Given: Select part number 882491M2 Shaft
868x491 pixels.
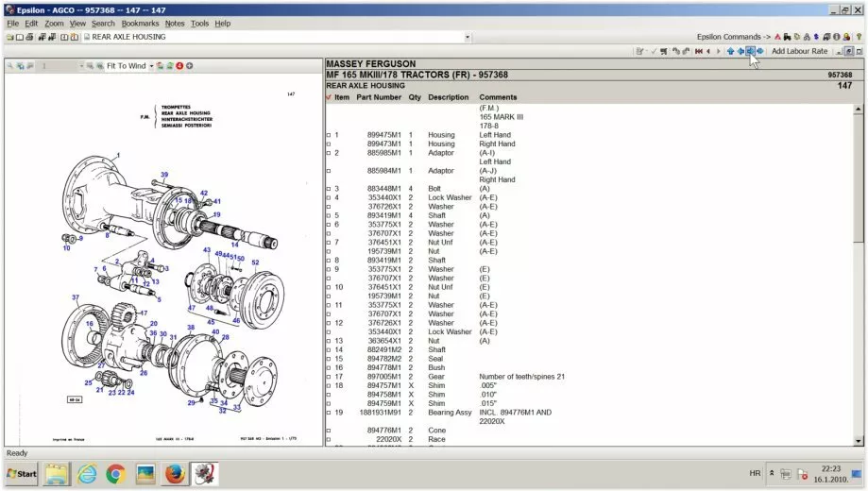Looking at the screenshot, I should (x=384, y=350).
